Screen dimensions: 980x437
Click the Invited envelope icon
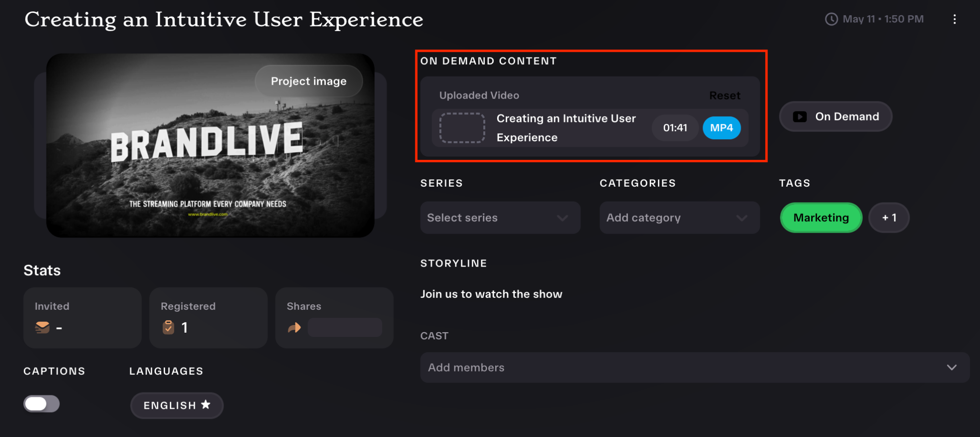(43, 327)
